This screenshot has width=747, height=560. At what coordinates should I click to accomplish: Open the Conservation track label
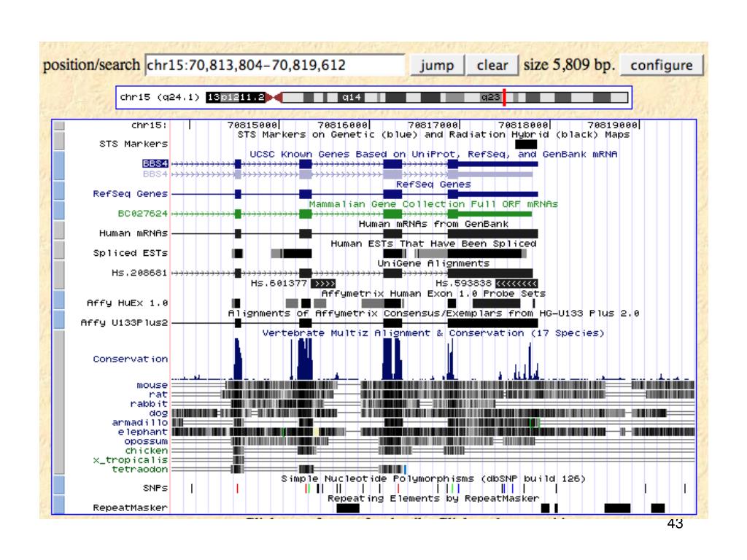coord(130,359)
